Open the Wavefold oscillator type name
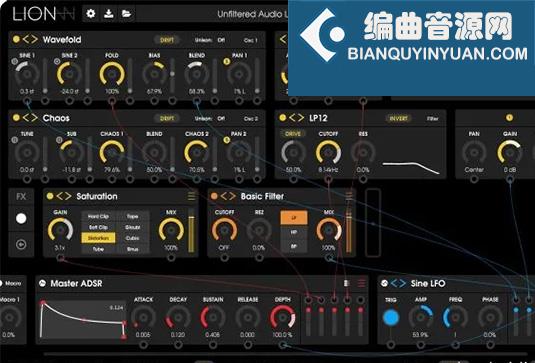This screenshot has width=535, height=363. (62, 40)
